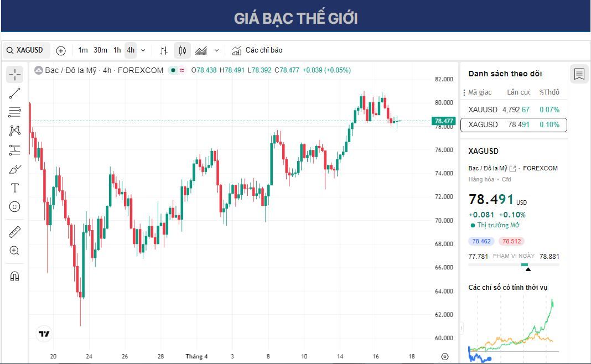Screen dimensions: 591x364
Task: Open the XAGUSD symbol search box
Action: (x=26, y=50)
